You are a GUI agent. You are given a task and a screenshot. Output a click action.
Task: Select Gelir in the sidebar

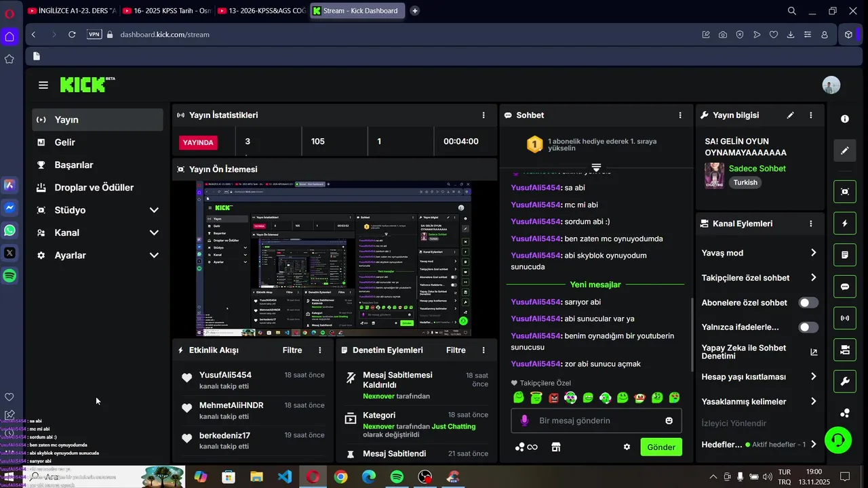pyautogui.click(x=98, y=142)
